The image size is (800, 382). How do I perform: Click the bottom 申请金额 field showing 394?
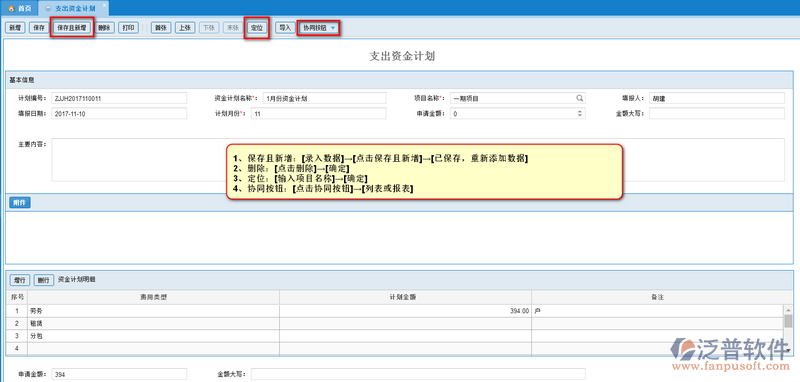[x=119, y=374]
